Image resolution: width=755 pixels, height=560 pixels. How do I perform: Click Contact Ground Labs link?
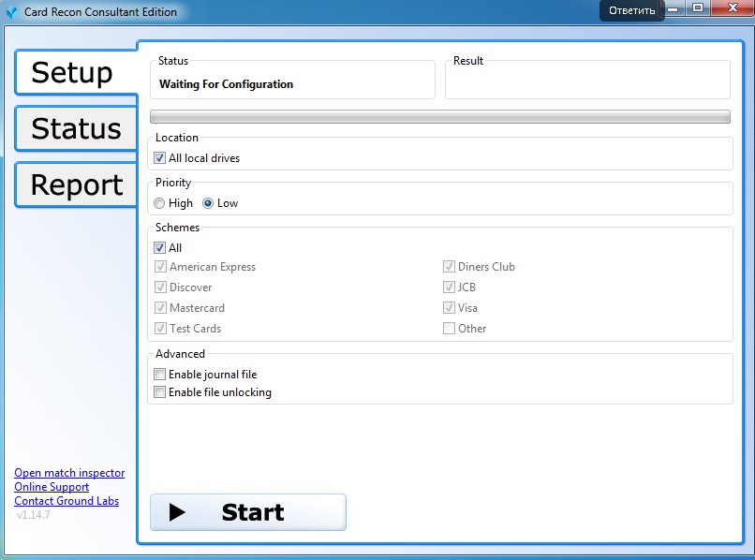point(67,501)
